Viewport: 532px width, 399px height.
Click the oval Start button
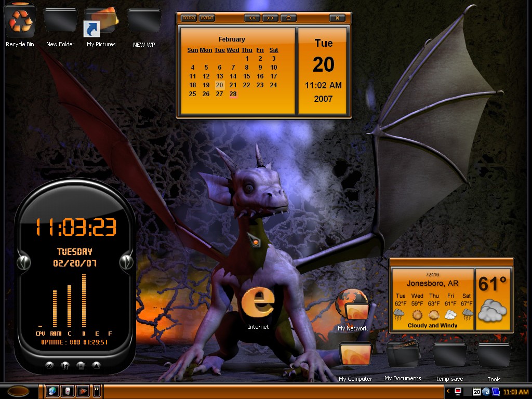(x=18, y=391)
